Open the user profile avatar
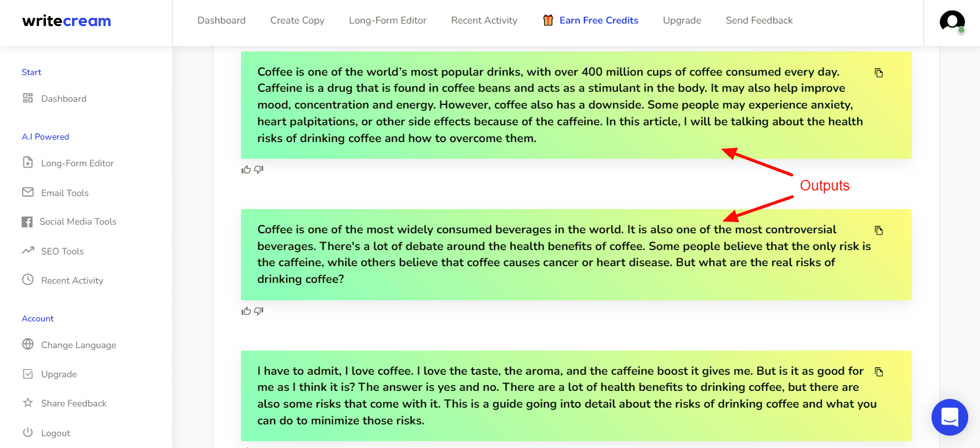The height and width of the screenshot is (448, 980). coord(952,21)
